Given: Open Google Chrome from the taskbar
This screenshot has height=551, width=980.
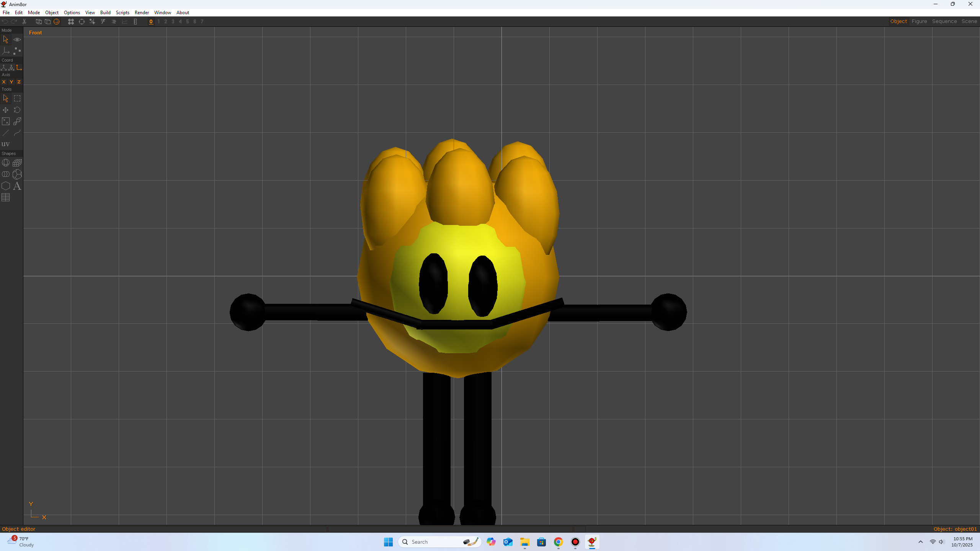Looking at the screenshot, I should point(558,542).
